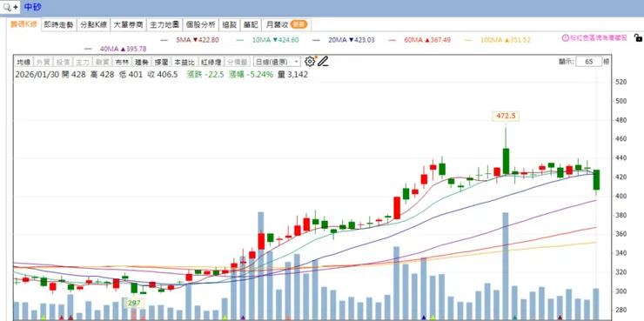Click the 10MA 424.60 legend entry
Image resolution: width=644 pixels, height=321 pixels.
pos(268,40)
